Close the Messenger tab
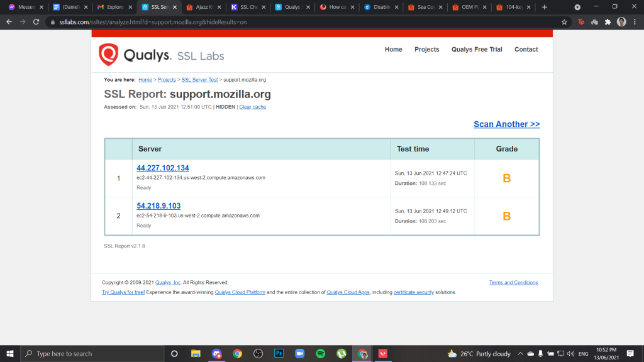Viewport: 644px width, 362px height. (42, 7)
